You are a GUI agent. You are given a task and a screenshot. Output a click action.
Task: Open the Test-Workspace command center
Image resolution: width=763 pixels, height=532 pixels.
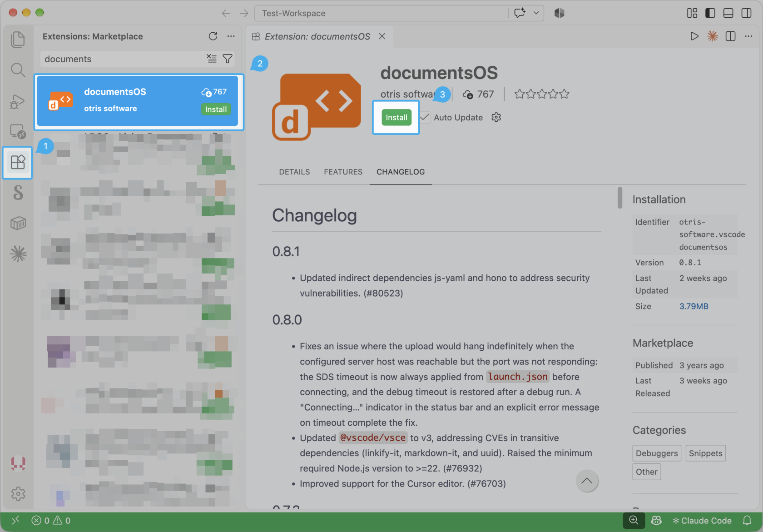coord(381,13)
